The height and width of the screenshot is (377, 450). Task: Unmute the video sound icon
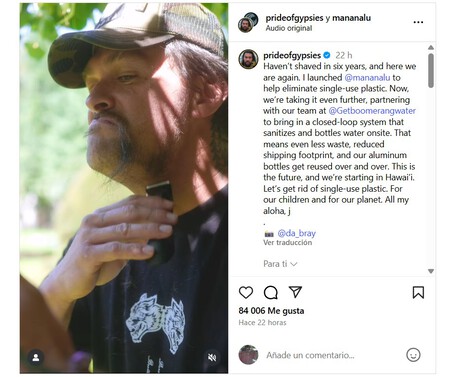[212, 358]
